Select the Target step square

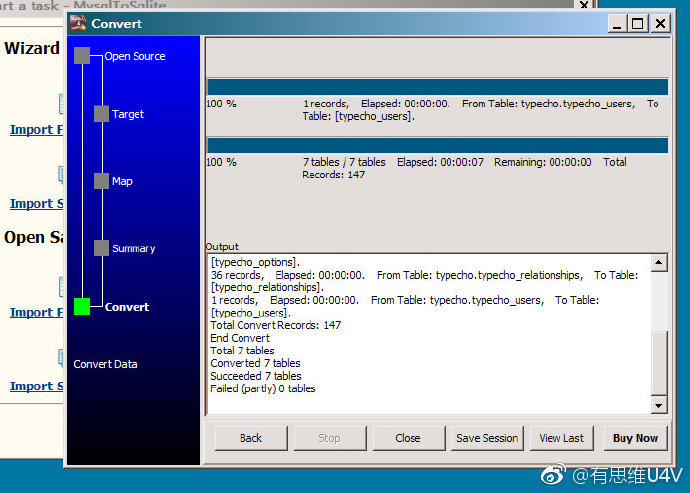point(102,114)
